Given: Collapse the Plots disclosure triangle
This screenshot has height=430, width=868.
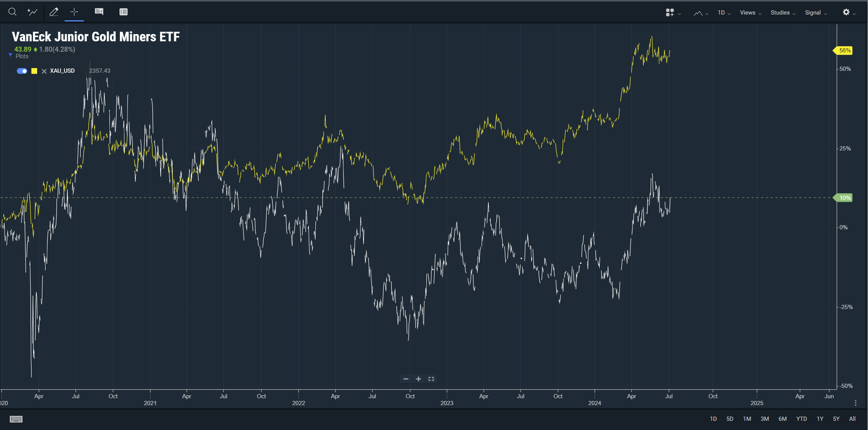Looking at the screenshot, I should (10, 55).
